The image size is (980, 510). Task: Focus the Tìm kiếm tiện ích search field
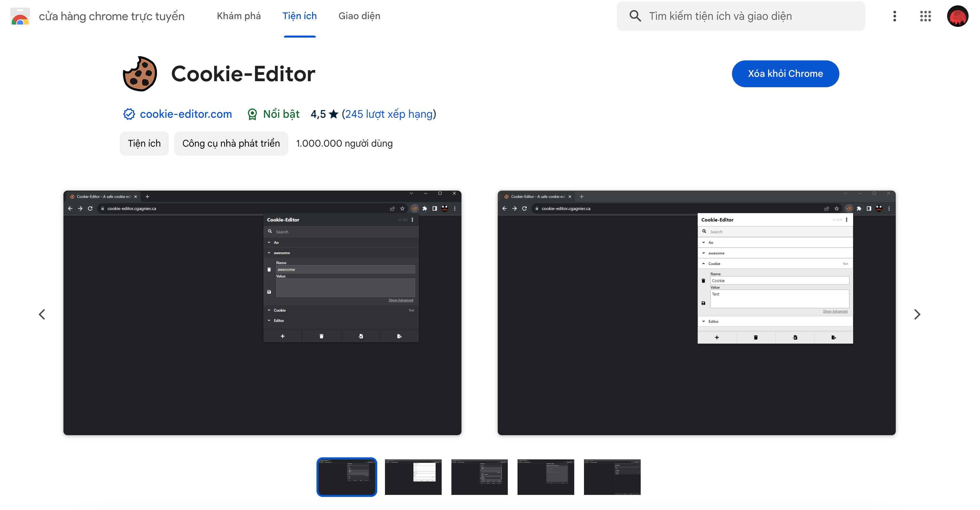pos(740,16)
